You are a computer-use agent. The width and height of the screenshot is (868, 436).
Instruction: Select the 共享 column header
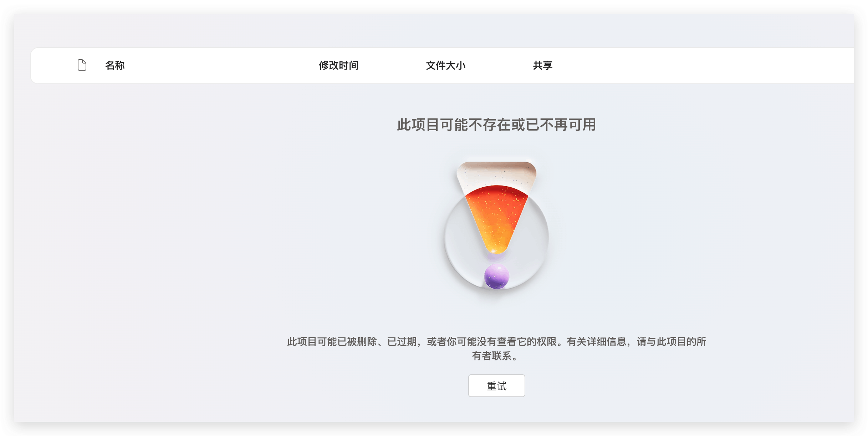pyautogui.click(x=542, y=65)
